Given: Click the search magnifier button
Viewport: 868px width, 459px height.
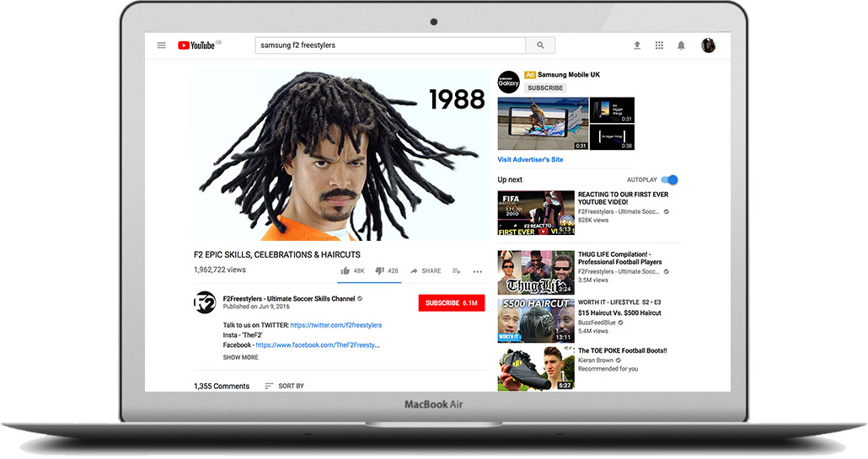Looking at the screenshot, I should pos(540,45).
